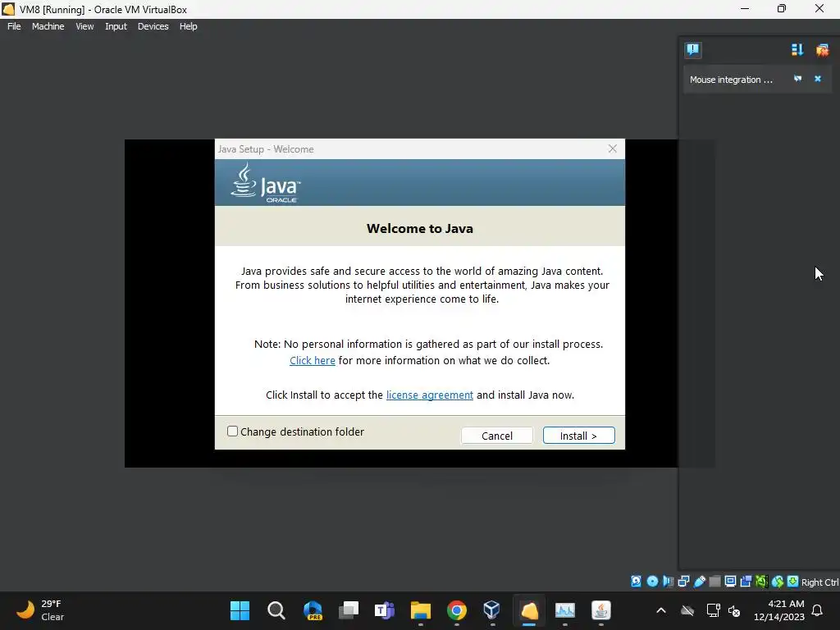Click the hard disk activity indicator
The image size is (840, 630).
(x=636, y=582)
